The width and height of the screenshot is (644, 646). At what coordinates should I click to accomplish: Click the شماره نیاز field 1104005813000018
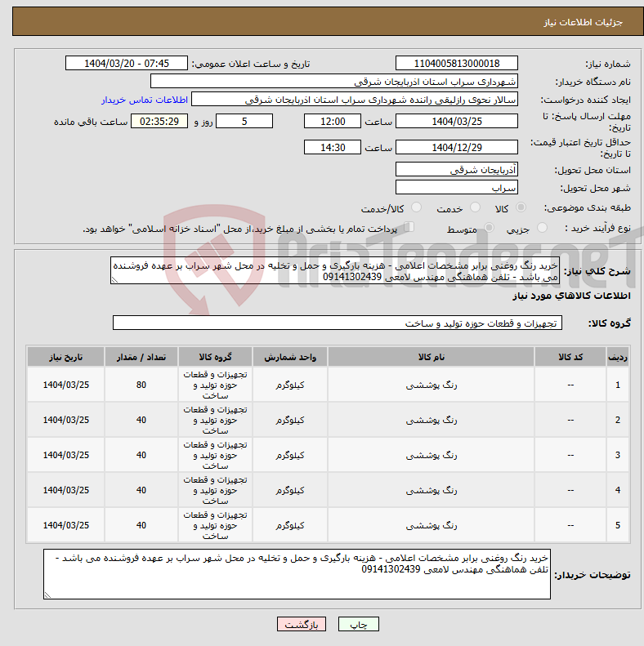[456, 64]
